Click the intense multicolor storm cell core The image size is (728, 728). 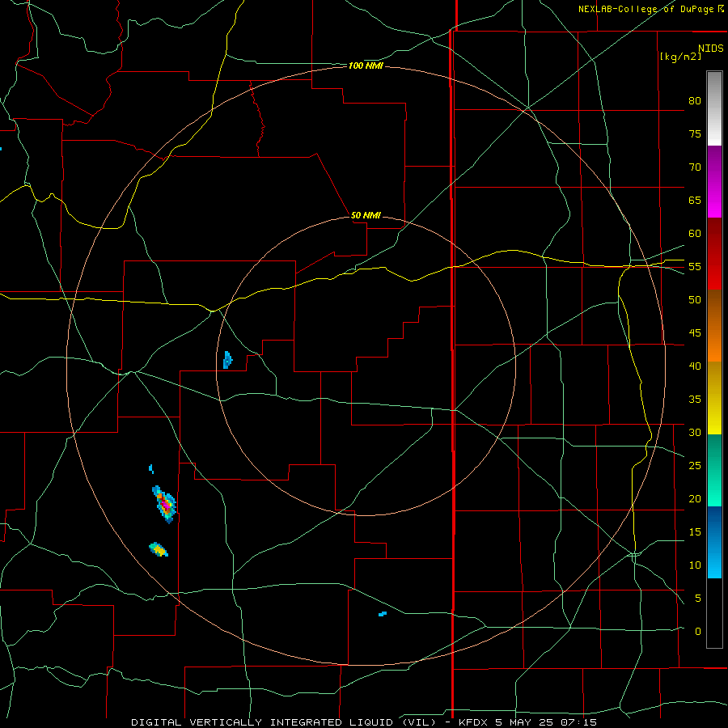coord(164,504)
